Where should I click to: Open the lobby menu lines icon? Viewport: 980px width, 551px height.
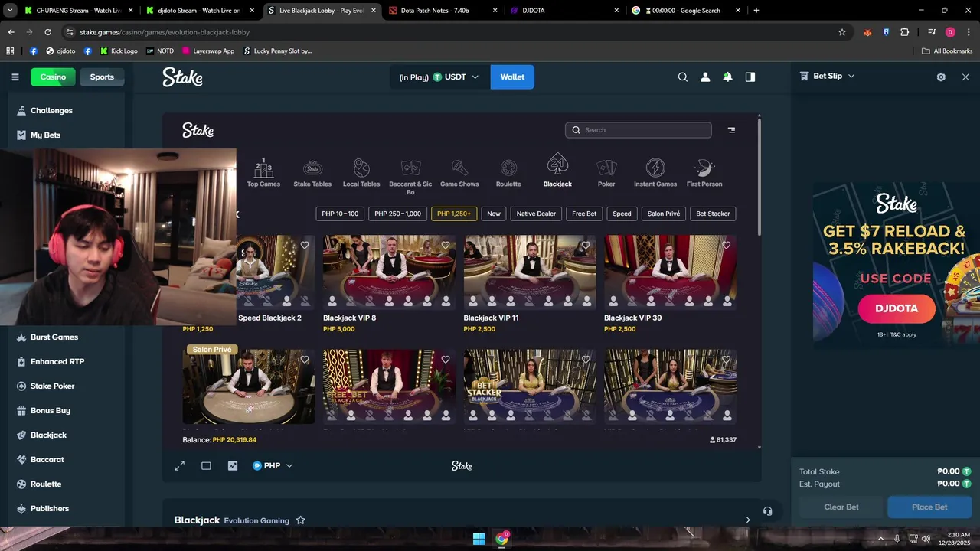pos(731,130)
